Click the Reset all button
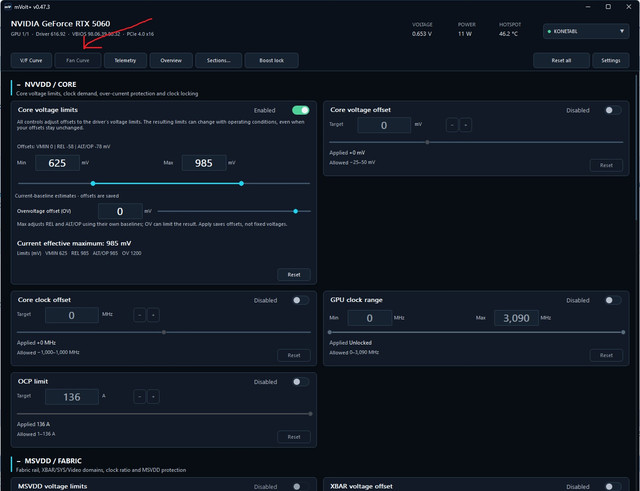640x491 pixels. [x=561, y=60]
